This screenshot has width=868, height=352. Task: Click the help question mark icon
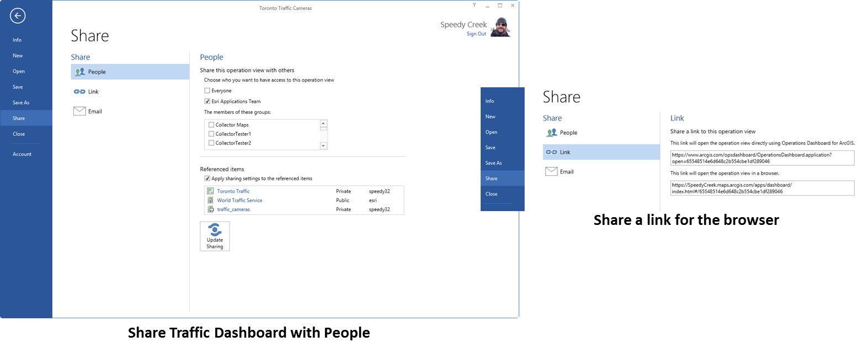click(x=474, y=5)
